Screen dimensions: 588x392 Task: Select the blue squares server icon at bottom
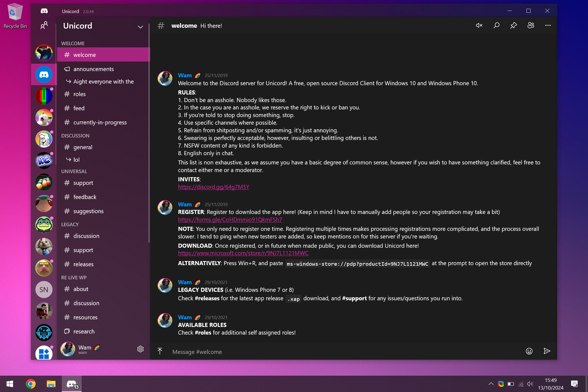pyautogui.click(x=44, y=353)
